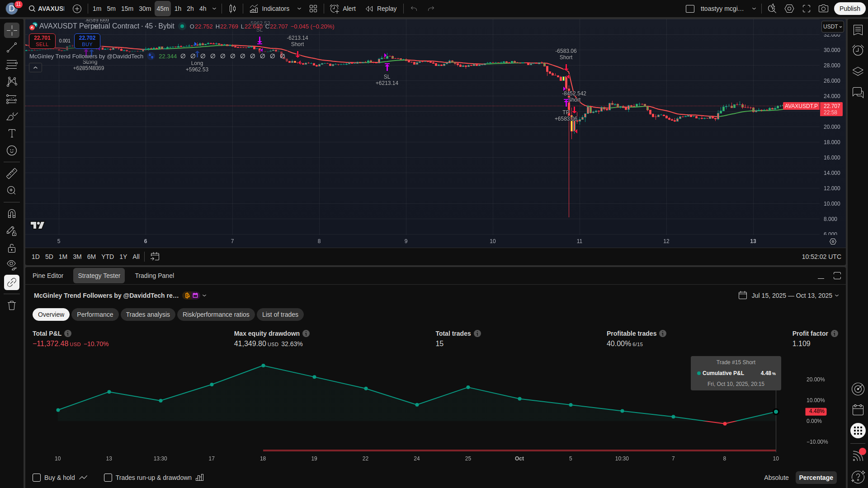868x488 pixels.
Task: Enable the Buy & hold checkbox
Action: 37,478
